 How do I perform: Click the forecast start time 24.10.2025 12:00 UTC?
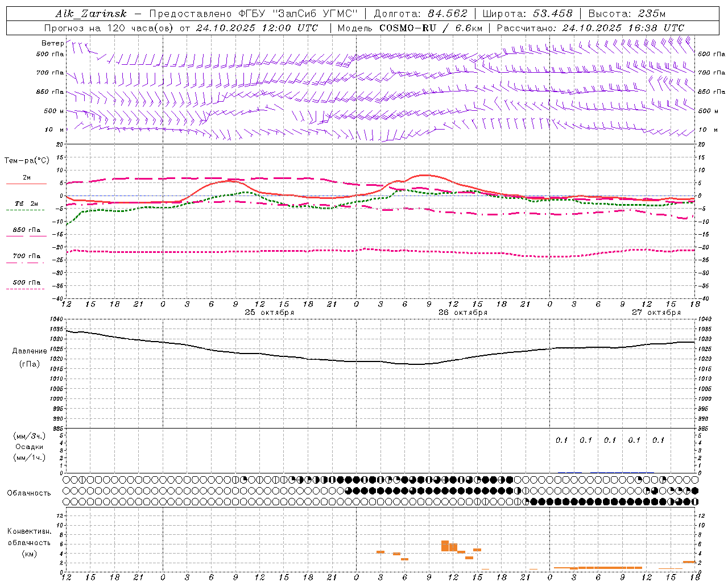[x=257, y=28]
